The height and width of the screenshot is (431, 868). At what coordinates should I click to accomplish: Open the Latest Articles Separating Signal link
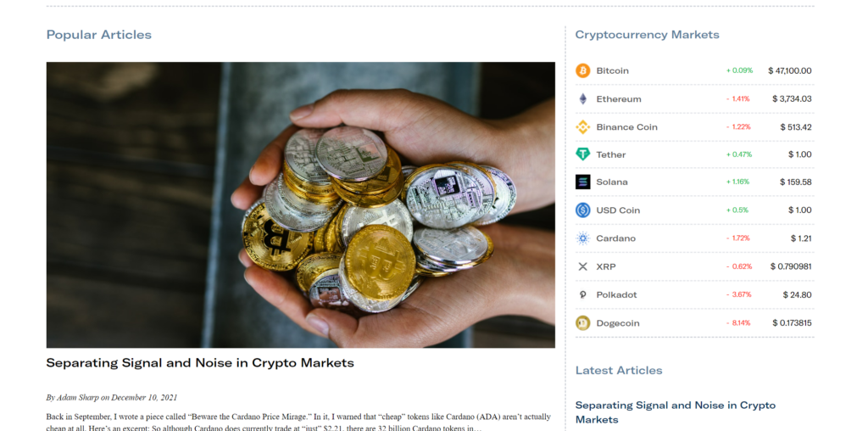tap(676, 412)
